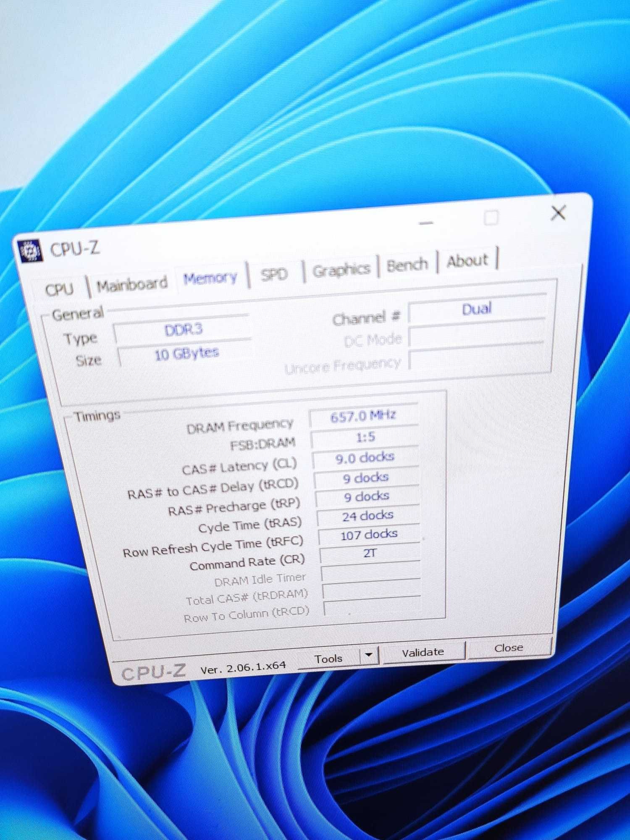The height and width of the screenshot is (840, 630).
Task: Click the 1:5 FSB:DRAM ratio value
Action: click(x=365, y=437)
